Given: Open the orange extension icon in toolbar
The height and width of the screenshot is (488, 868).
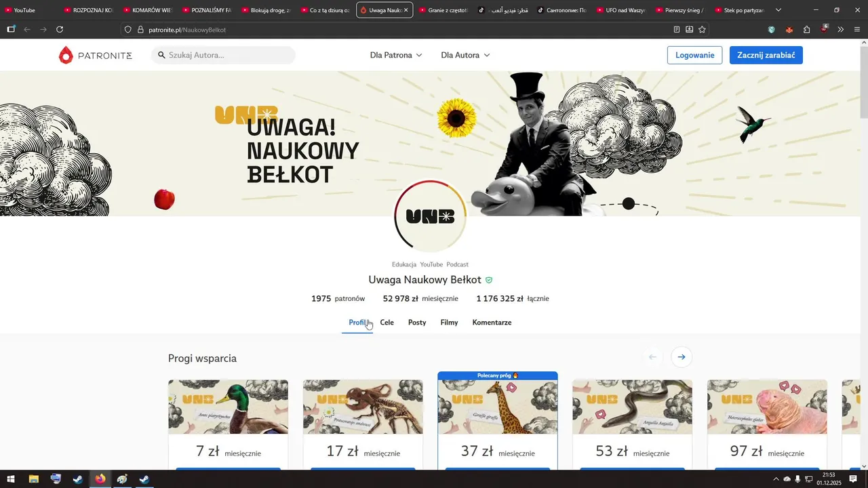Looking at the screenshot, I should tap(789, 30).
